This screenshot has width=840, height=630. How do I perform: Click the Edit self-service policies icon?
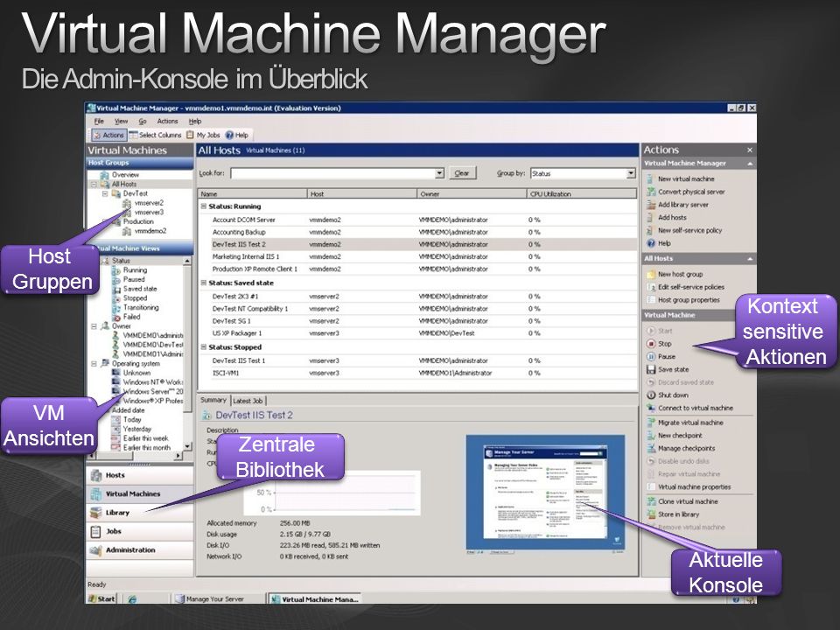(651, 287)
